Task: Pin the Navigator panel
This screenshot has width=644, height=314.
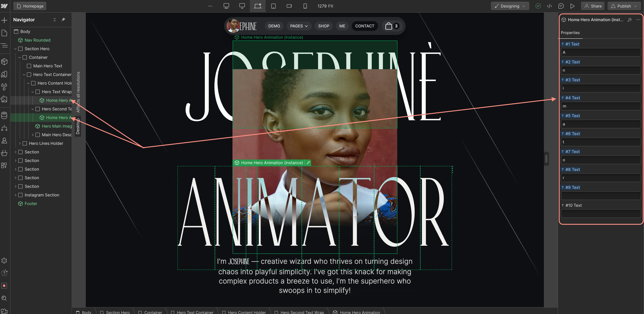Action: click(63, 20)
